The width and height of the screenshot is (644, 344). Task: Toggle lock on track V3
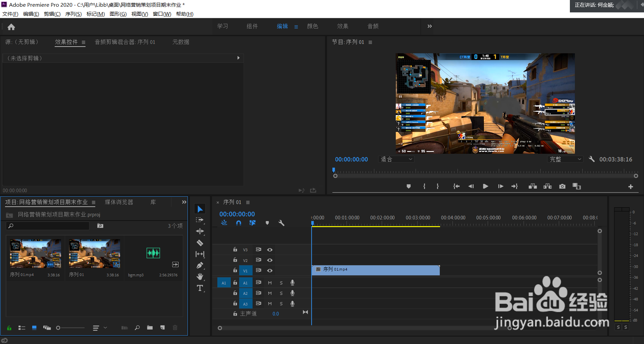pyautogui.click(x=235, y=250)
